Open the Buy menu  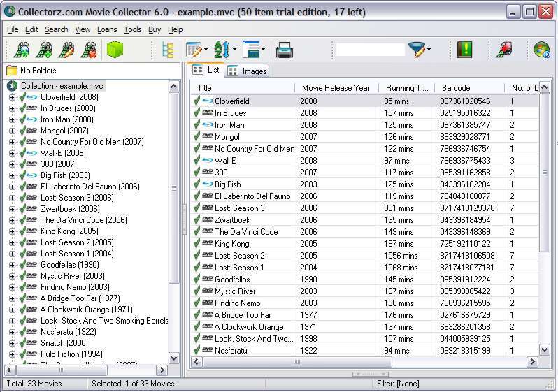point(155,29)
